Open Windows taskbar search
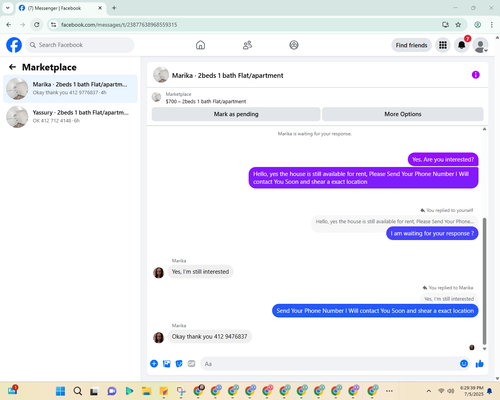This screenshot has height=400, width=500. (78, 391)
